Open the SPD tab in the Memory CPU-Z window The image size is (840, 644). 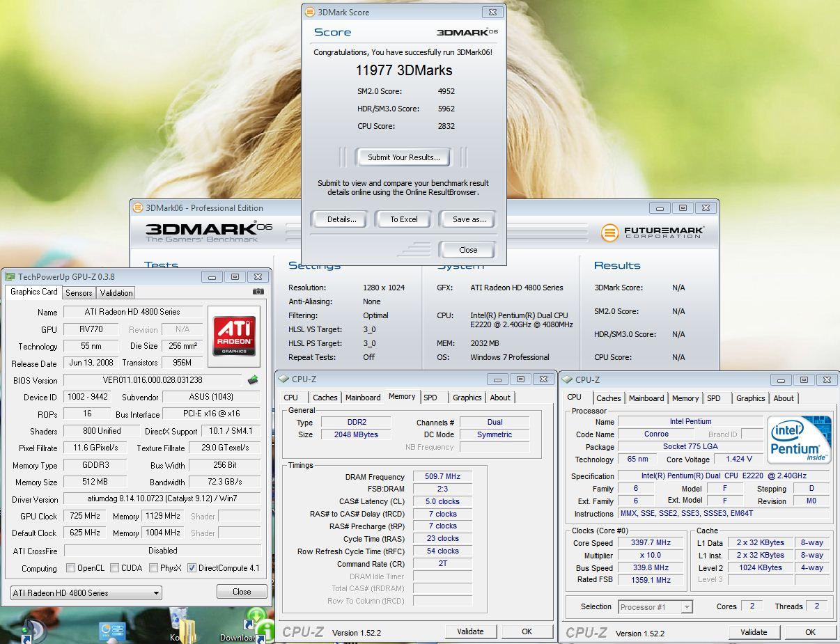(x=430, y=398)
